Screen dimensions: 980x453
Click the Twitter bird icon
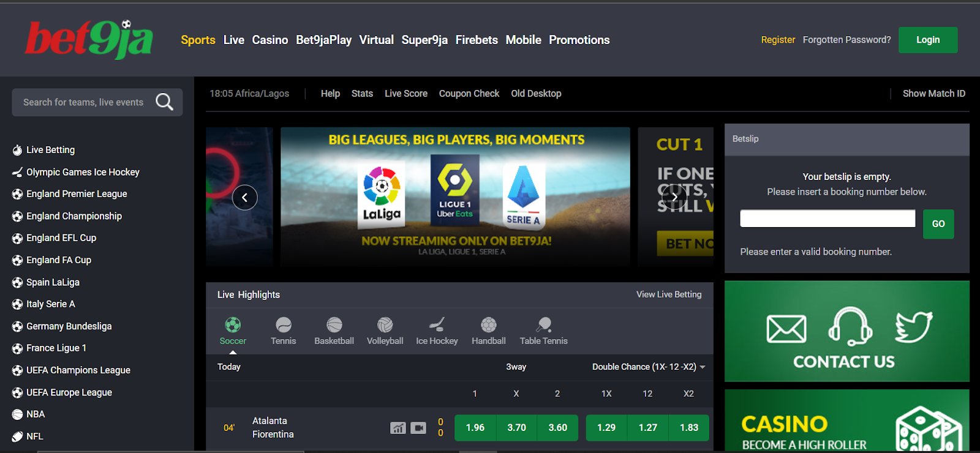point(914,326)
